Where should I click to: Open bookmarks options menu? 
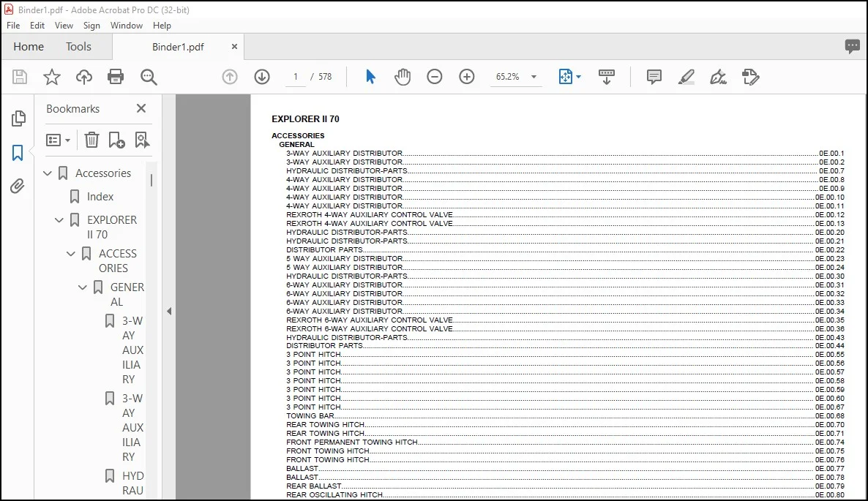tap(58, 140)
